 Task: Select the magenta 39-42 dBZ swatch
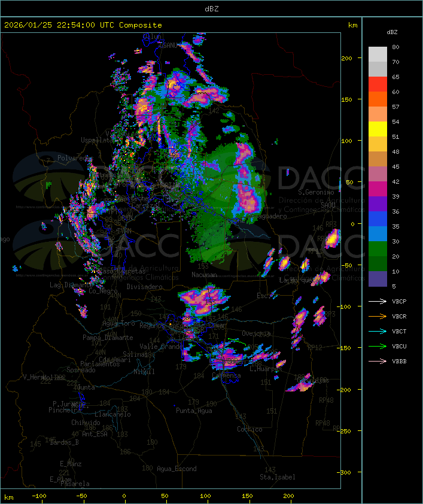[378, 189]
